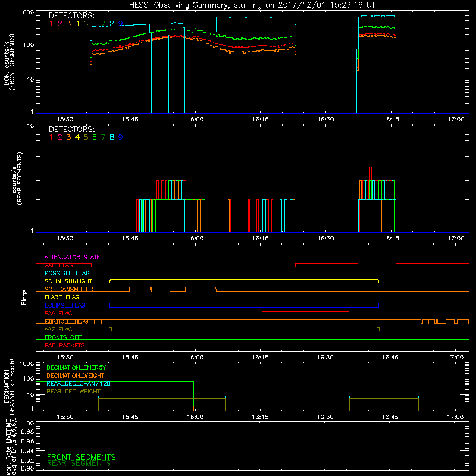Click the 16:45 tick label under the rear segments plot
Screen dimensions: 476x476
pos(391,239)
